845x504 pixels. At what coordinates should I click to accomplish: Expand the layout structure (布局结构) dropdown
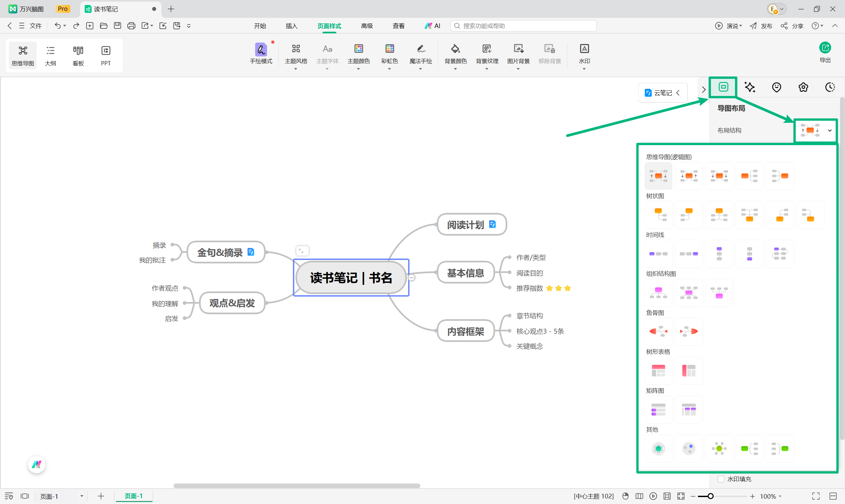pyautogui.click(x=816, y=130)
